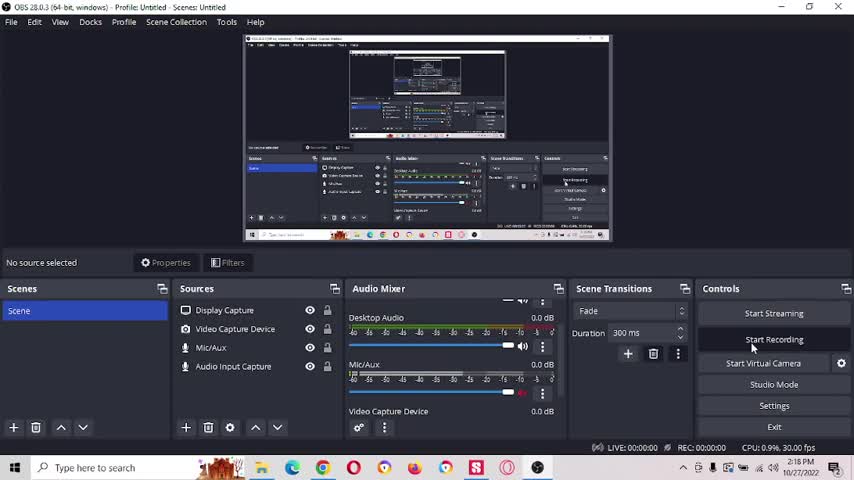Screen dimensions: 854x480
Task: Open the Help menu
Action: pyautogui.click(x=255, y=22)
